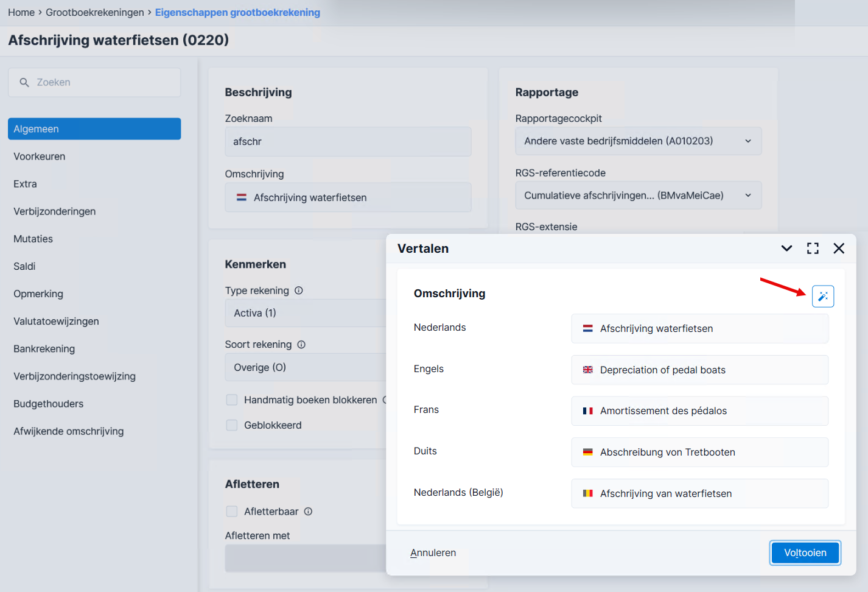Open the Rapportagecockpit dropdown

(x=639, y=141)
